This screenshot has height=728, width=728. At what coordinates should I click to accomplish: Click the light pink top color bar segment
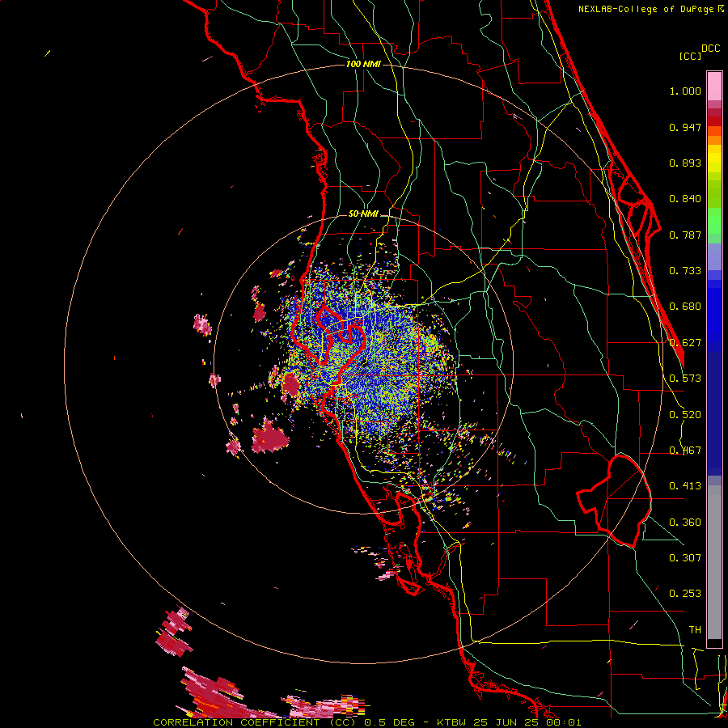(714, 87)
